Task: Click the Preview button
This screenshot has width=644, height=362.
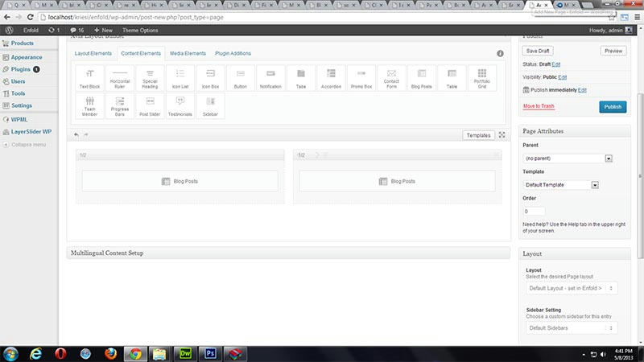Action: [613, 51]
